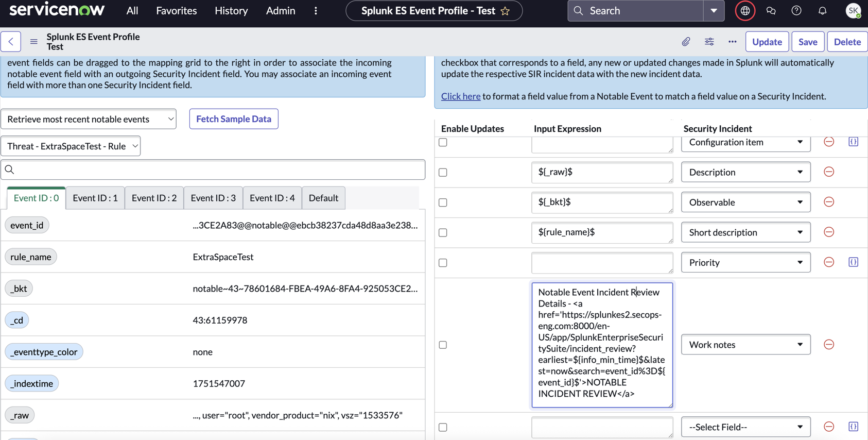Click Fetch Sample Data button

[234, 119]
